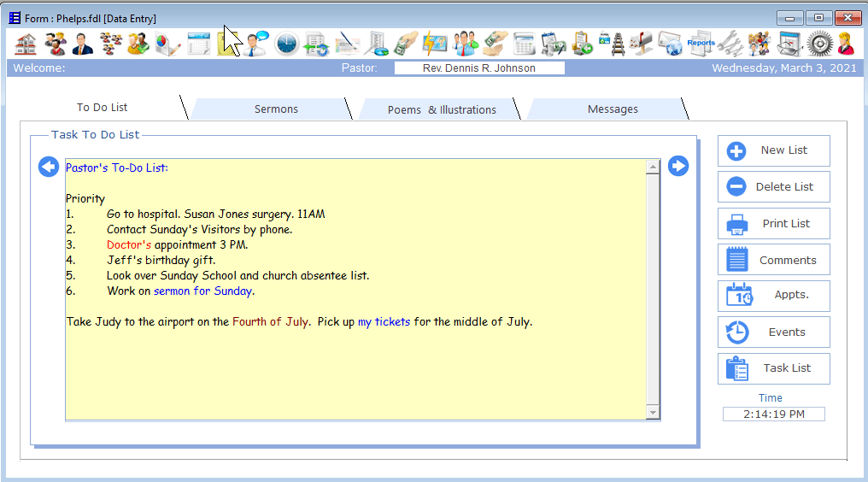
Task: Click the Pastor name field
Action: (479, 68)
